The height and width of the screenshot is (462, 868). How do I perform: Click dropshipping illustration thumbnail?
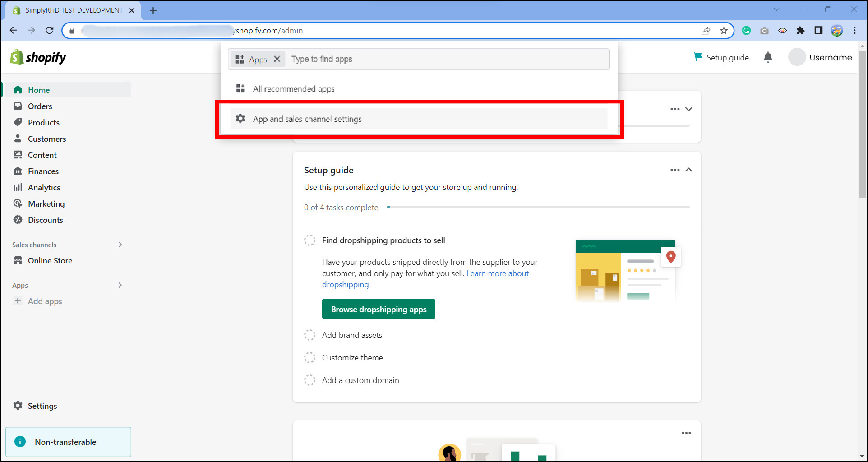coord(628,270)
